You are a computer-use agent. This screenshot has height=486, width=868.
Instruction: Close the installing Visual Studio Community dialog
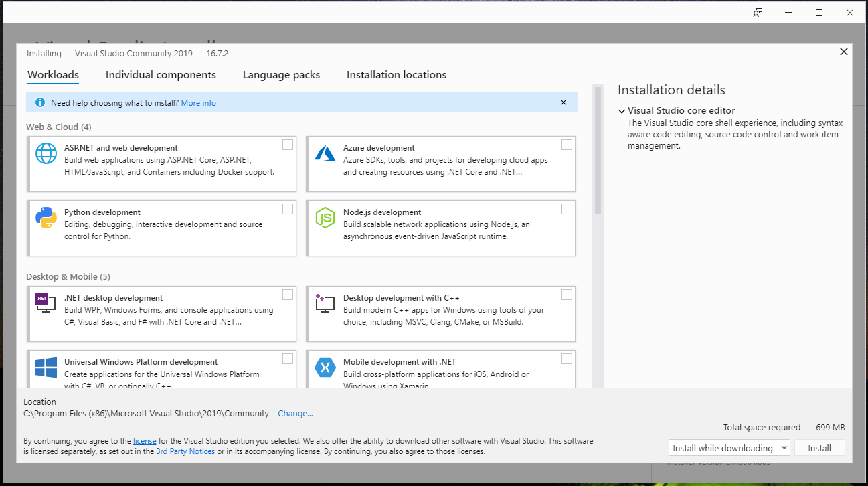pos(844,52)
